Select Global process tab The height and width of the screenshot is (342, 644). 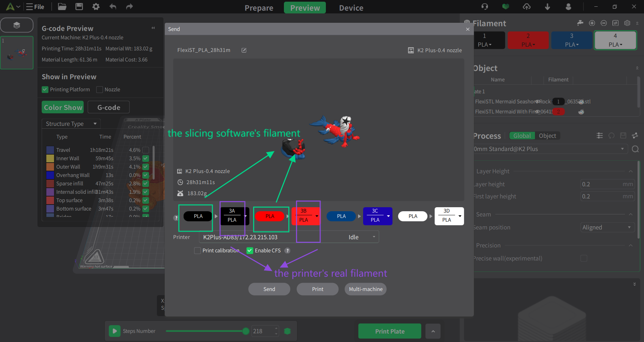pyautogui.click(x=522, y=135)
